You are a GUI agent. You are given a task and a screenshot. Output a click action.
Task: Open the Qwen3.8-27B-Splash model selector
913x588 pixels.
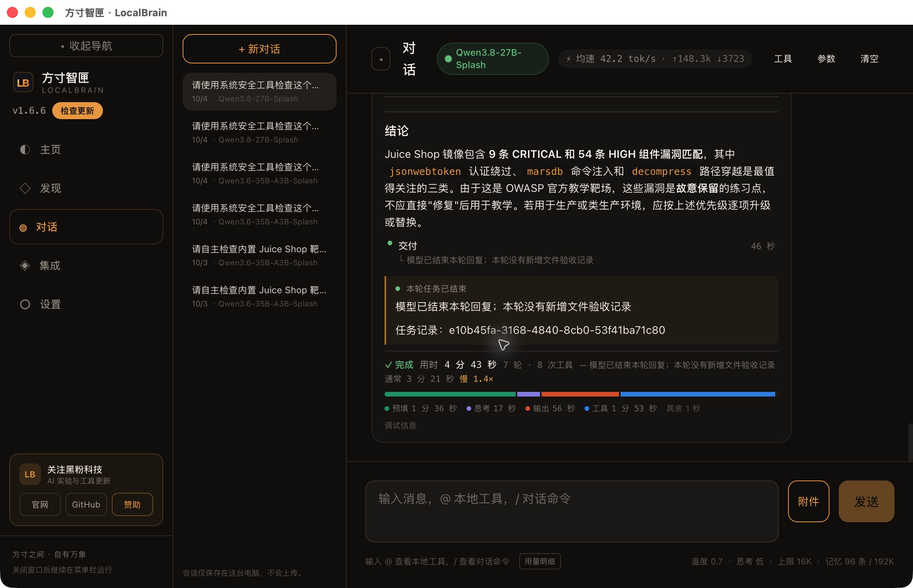point(492,59)
